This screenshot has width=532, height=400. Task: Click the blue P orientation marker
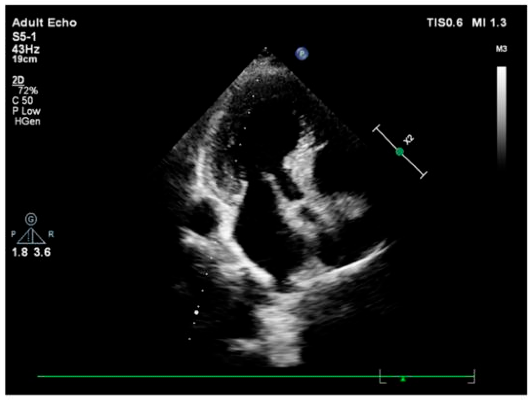pyautogui.click(x=302, y=53)
